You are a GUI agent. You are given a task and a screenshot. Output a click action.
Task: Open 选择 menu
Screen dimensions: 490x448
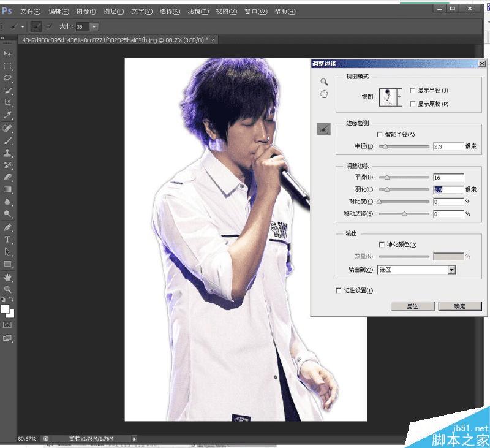tap(170, 12)
